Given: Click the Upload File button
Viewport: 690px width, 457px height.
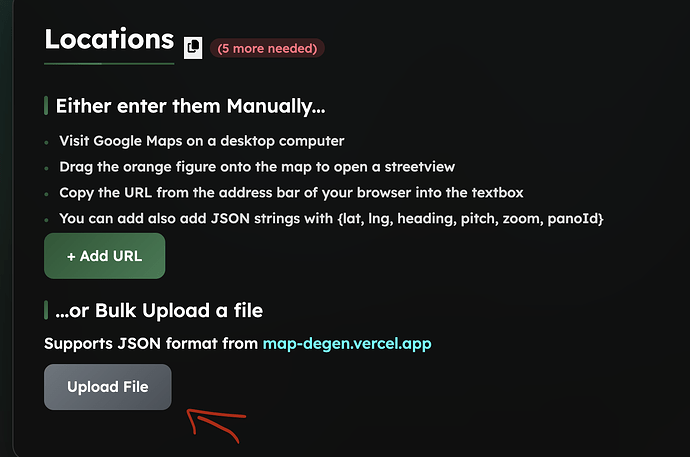Looking at the screenshot, I should [x=108, y=387].
